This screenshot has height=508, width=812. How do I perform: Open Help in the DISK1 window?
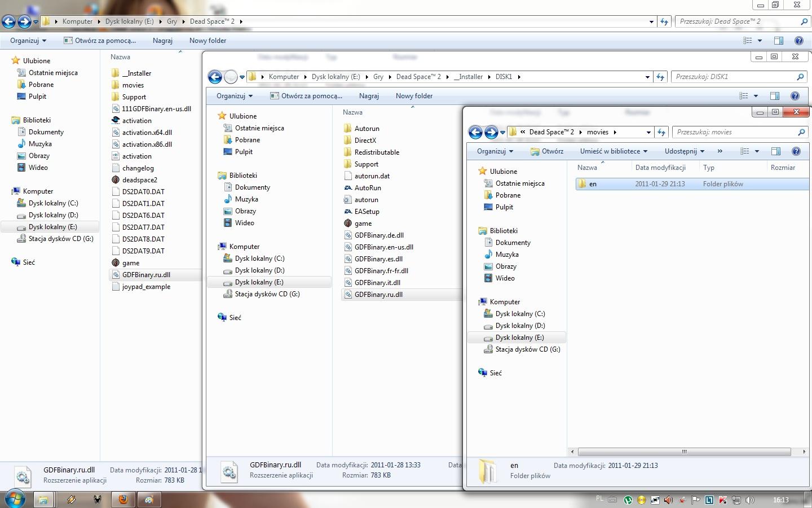click(795, 96)
